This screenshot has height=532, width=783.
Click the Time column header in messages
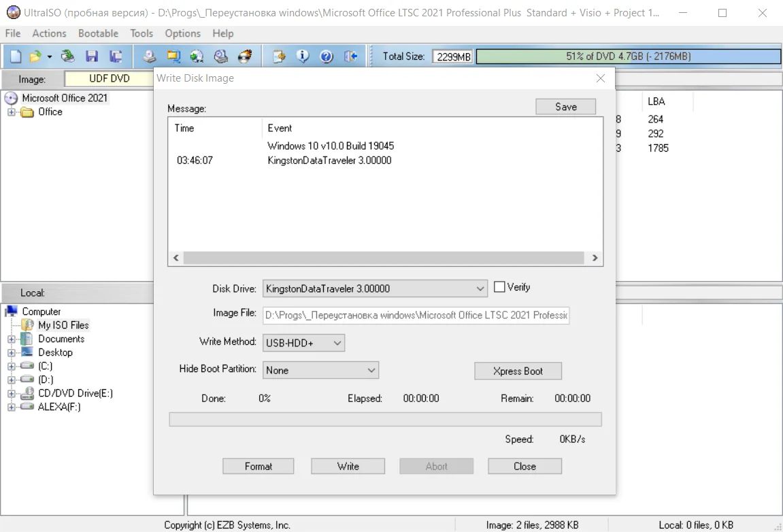click(215, 128)
